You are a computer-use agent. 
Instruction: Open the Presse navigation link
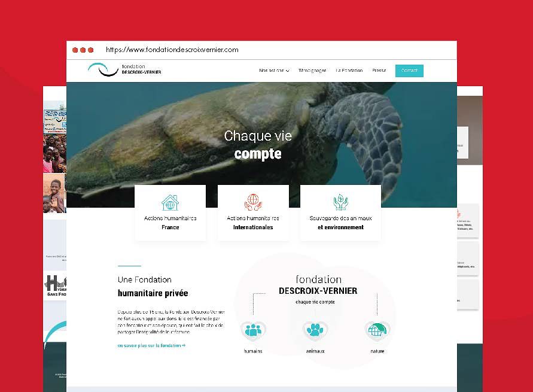[x=379, y=71]
